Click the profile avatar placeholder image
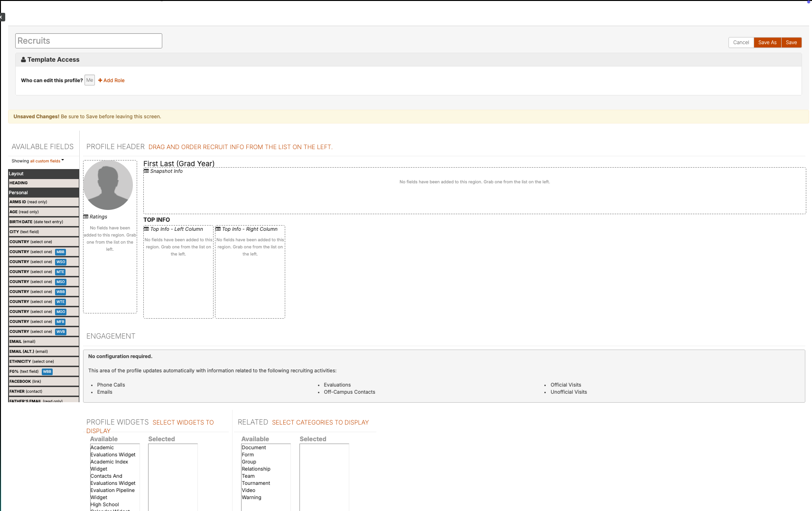The width and height of the screenshot is (812, 511). 108,185
